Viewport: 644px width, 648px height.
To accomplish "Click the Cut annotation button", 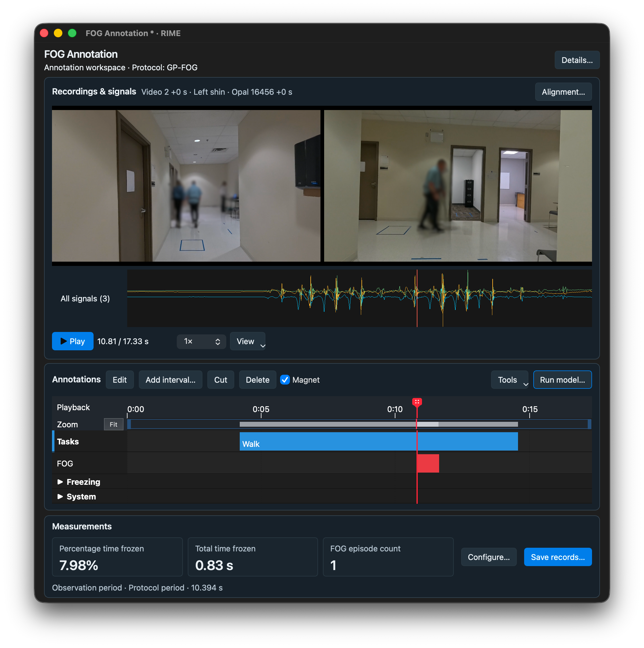I will pyautogui.click(x=220, y=380).
